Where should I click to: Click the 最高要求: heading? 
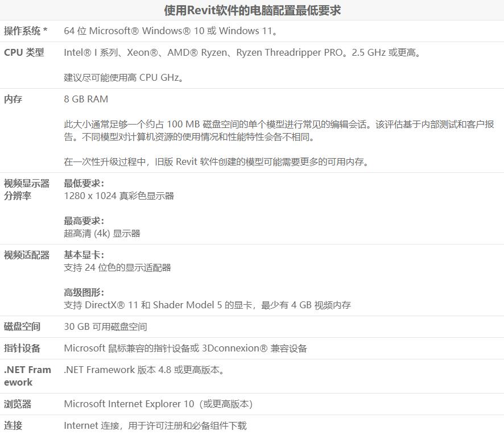[x=84, y=221]
